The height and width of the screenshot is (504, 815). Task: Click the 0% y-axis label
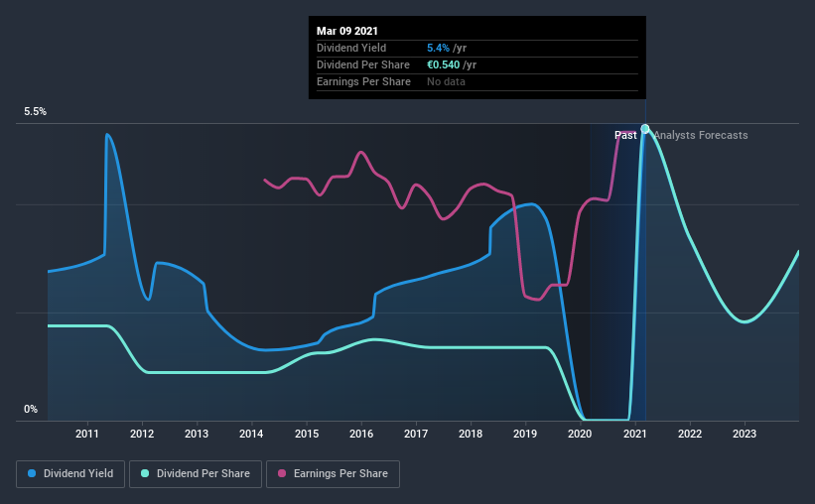point(31,410)
